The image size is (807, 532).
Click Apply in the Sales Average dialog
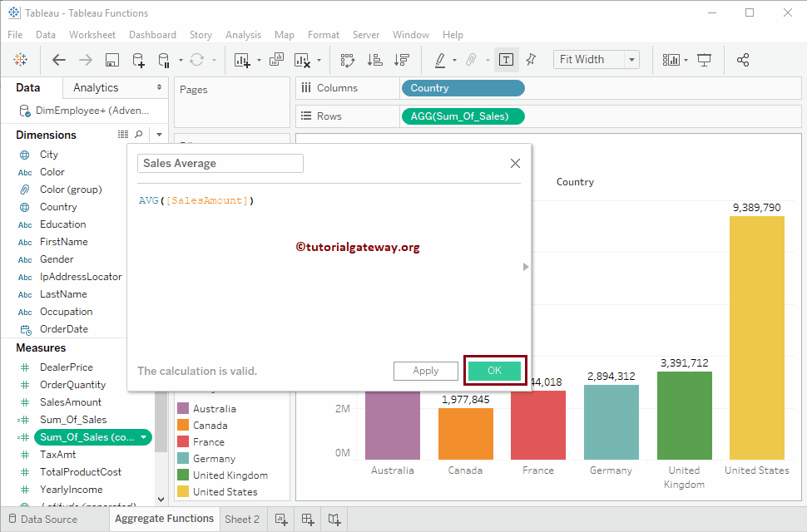pyautogui.click(x=426, y=371)
